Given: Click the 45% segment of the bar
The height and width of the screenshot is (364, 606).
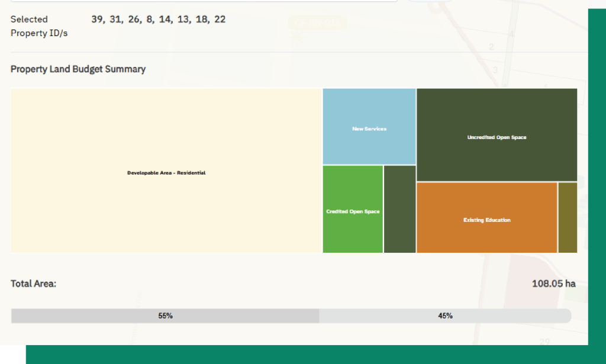Looking at the screenshot, I should (445, 316).
